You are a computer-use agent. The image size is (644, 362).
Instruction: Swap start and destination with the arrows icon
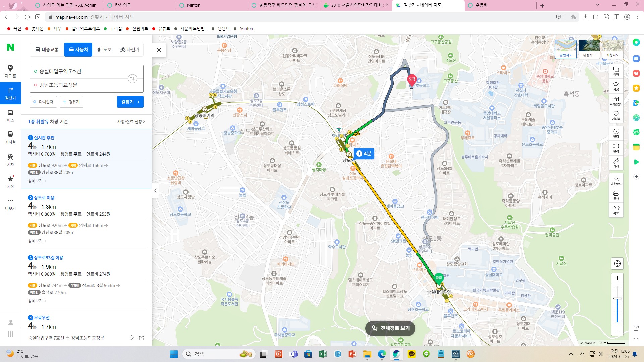(x=132, y=79)
